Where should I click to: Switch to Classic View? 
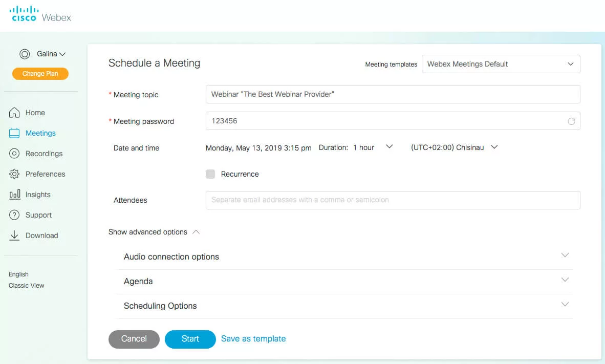(26, 285)
